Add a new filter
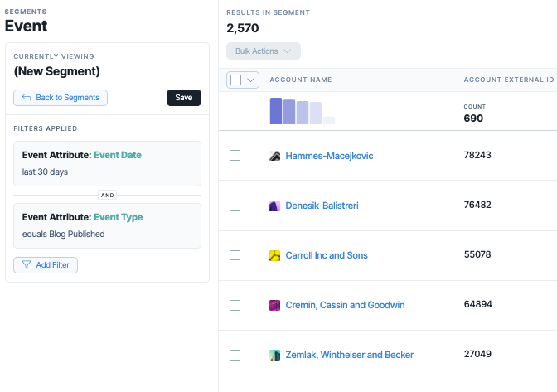 46,265
